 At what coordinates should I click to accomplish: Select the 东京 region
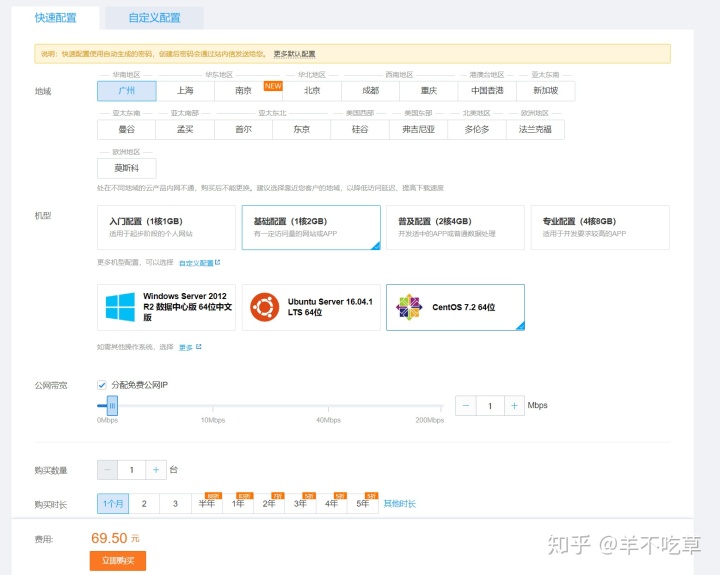[302, 130]
